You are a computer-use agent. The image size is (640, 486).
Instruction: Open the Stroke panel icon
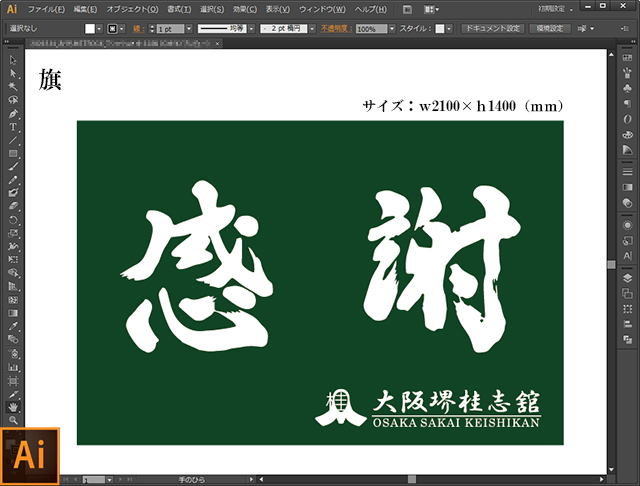[627, 170]
